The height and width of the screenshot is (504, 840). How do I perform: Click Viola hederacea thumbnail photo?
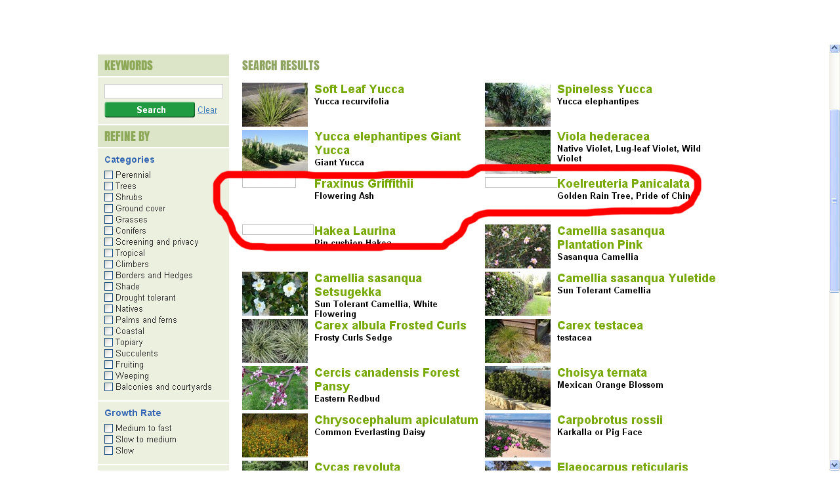click(518, 152)
